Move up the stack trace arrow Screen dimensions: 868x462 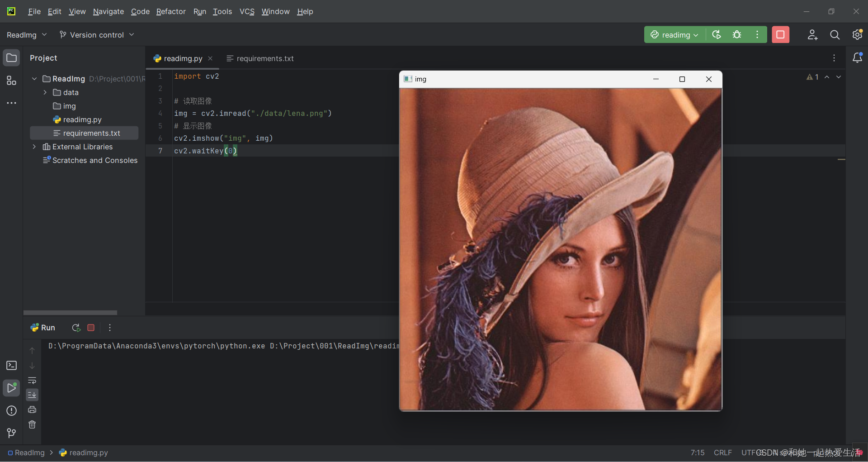pyautogui.click(x=32, y=351)
